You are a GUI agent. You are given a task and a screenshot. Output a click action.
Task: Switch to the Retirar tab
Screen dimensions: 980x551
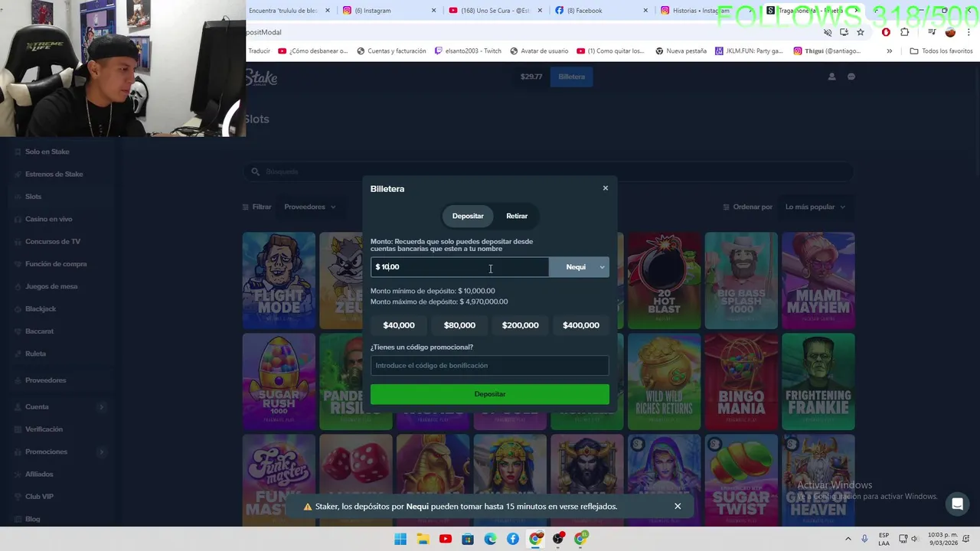point(517,216)
